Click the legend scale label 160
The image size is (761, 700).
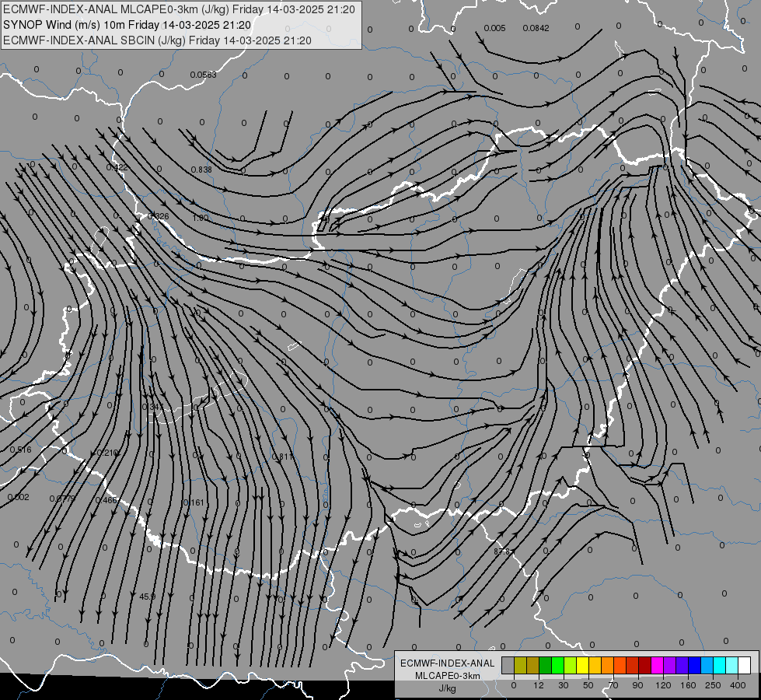tap(688, 685)
